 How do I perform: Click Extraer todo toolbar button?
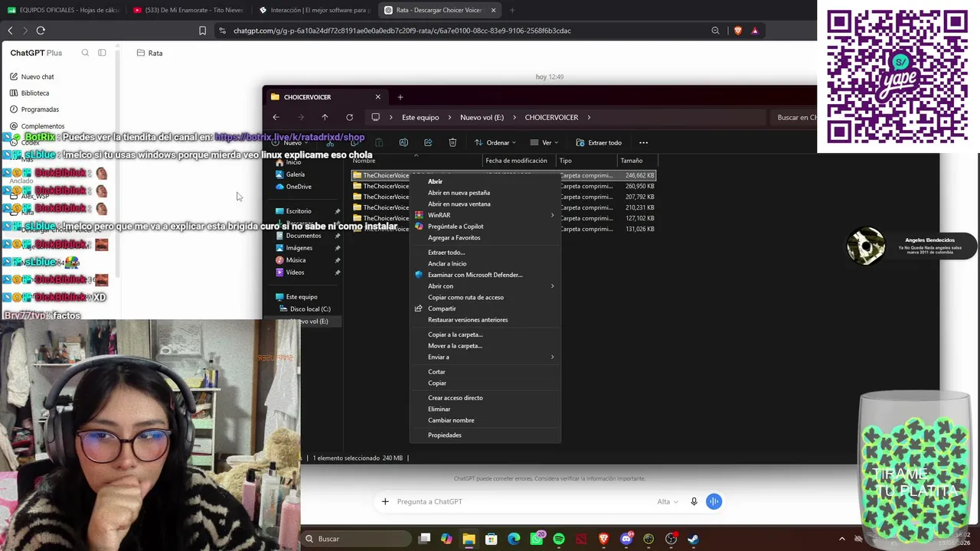pos(599,142)
